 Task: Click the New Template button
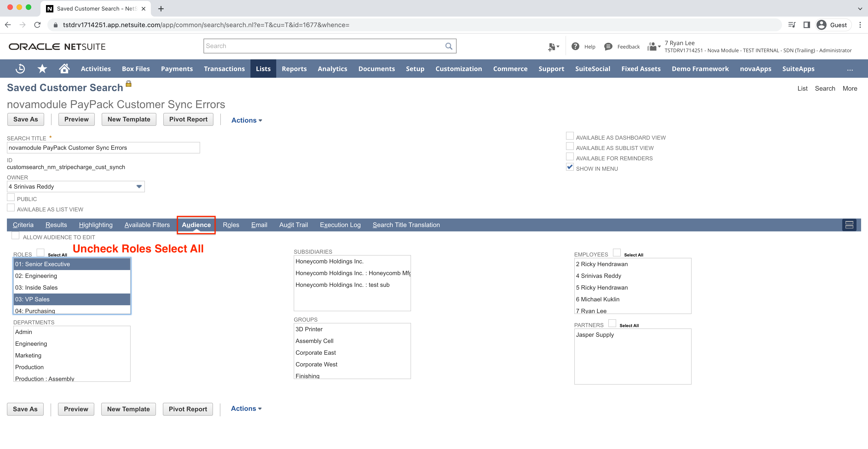click(129, 119)
